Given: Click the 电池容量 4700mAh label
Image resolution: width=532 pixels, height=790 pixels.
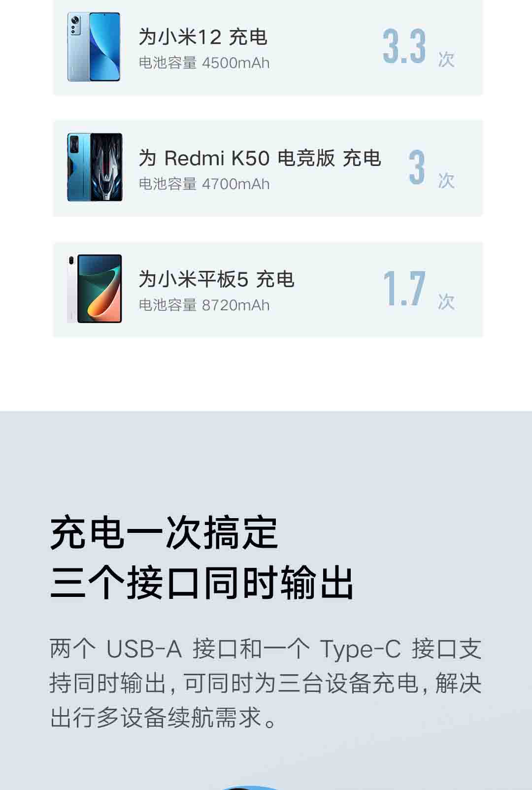Looking at the screenshot, I should click(x=204, y=184).
